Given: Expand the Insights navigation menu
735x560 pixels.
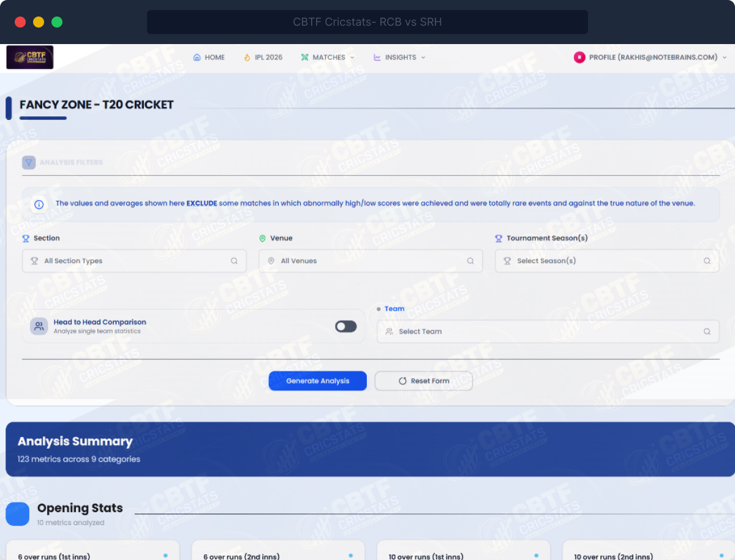Looking at the screenshot, I should tap(399, 58).
